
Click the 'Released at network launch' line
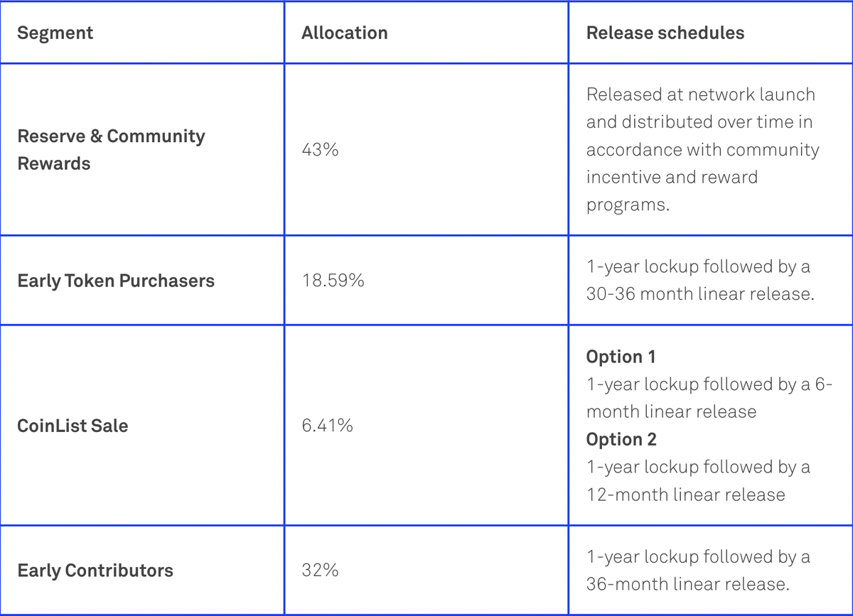(700, 94)
